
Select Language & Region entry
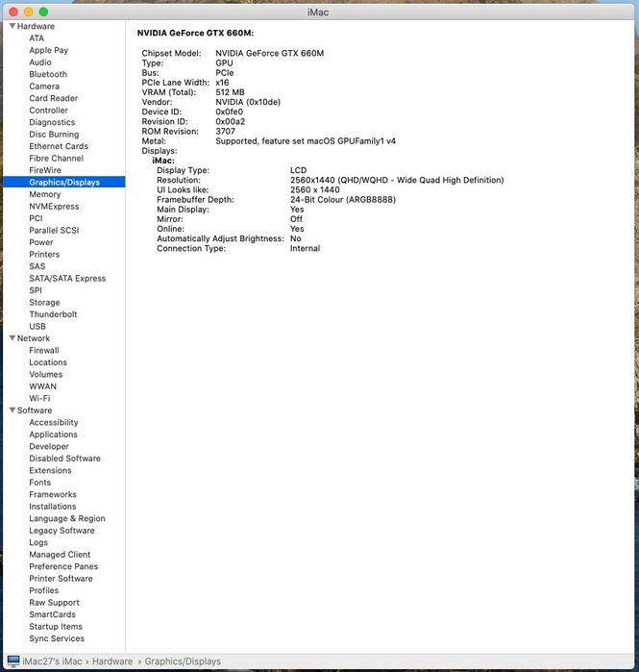(x=67, y=518)
